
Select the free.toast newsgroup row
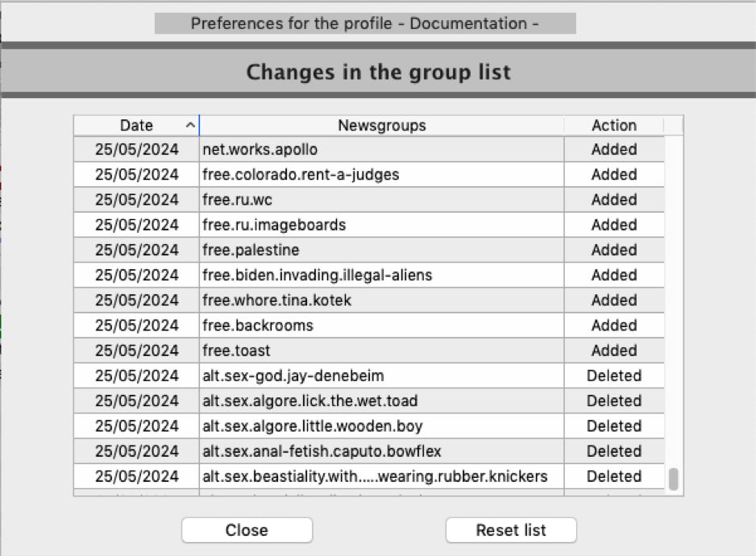pos(236,351)
